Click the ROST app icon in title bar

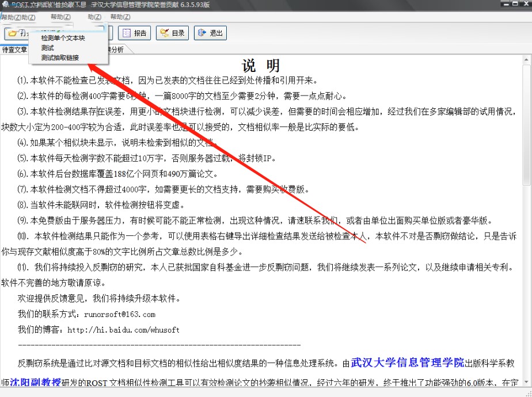click(x=5, y=4)
